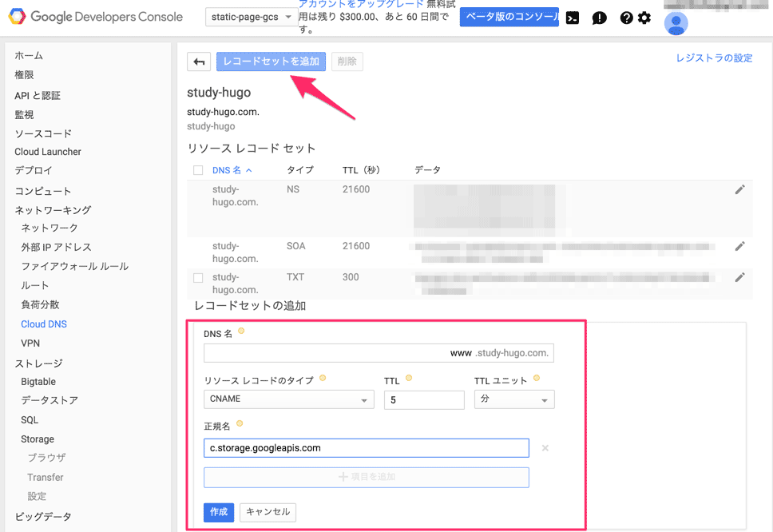Open 権限 in sidebar

point(24,75)
